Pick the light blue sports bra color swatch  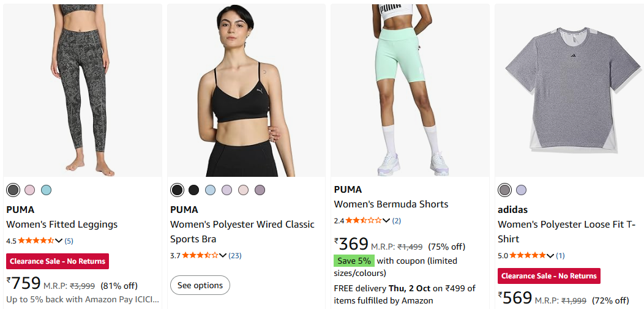tap(210, 190)
